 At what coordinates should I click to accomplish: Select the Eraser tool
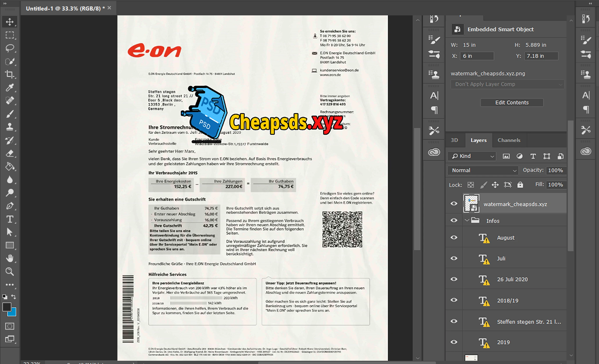coord(10,154)
